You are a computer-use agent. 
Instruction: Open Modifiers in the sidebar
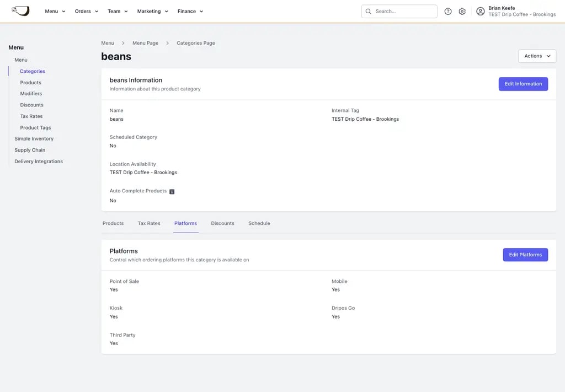click(31, 94)
